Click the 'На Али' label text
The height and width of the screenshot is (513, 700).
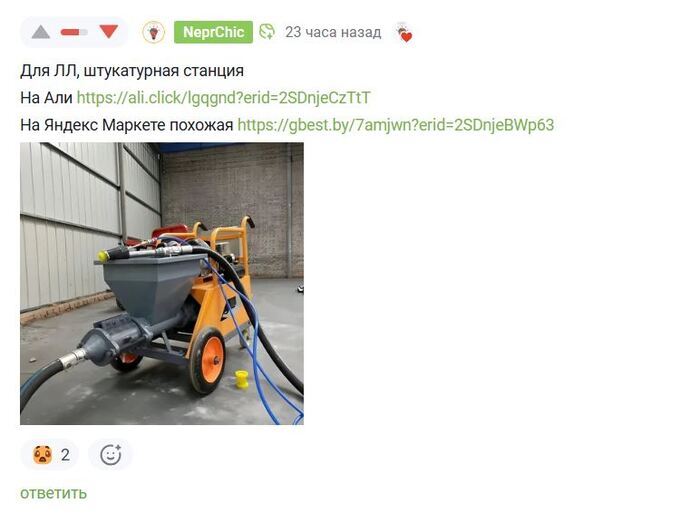pos(46,97)
